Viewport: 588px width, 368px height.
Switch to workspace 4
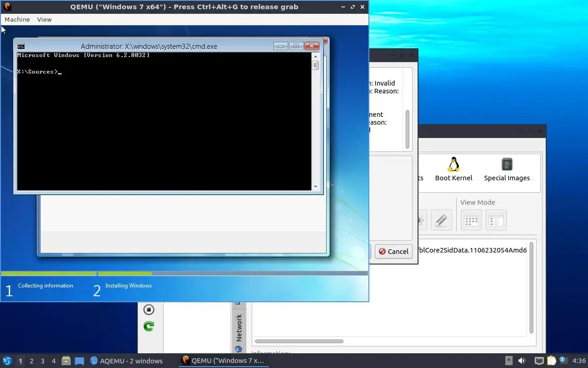pyautogui.click(x=54, y=361)
